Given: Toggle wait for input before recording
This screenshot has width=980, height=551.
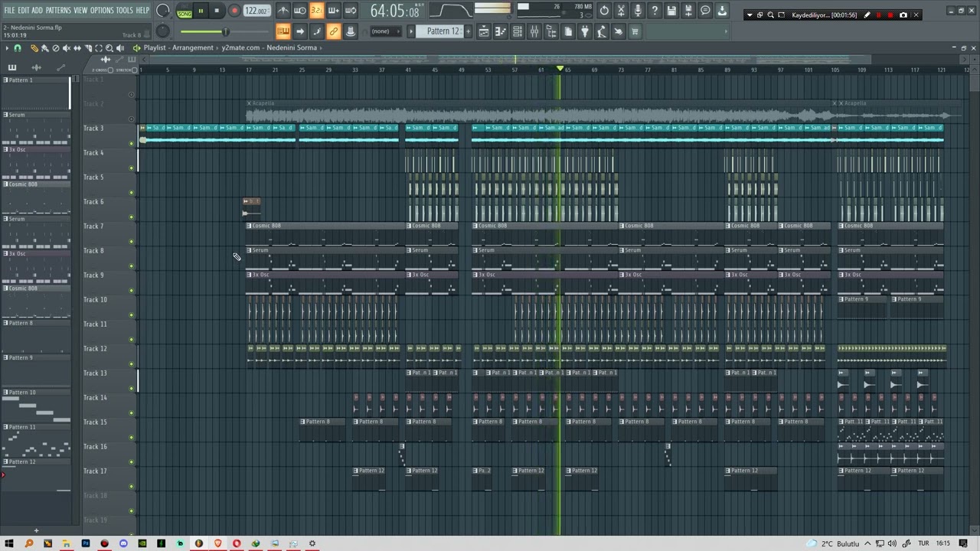Looking at the screenshot, I should [300, 11].
